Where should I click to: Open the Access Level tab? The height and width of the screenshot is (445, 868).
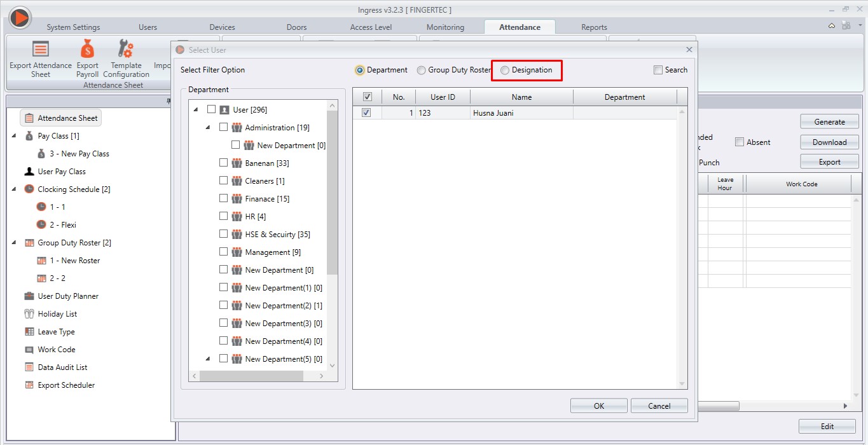[371, 27]
